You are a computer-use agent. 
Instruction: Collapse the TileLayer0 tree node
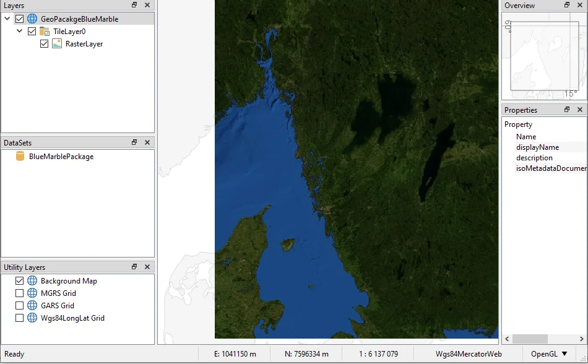click(20, 32)
